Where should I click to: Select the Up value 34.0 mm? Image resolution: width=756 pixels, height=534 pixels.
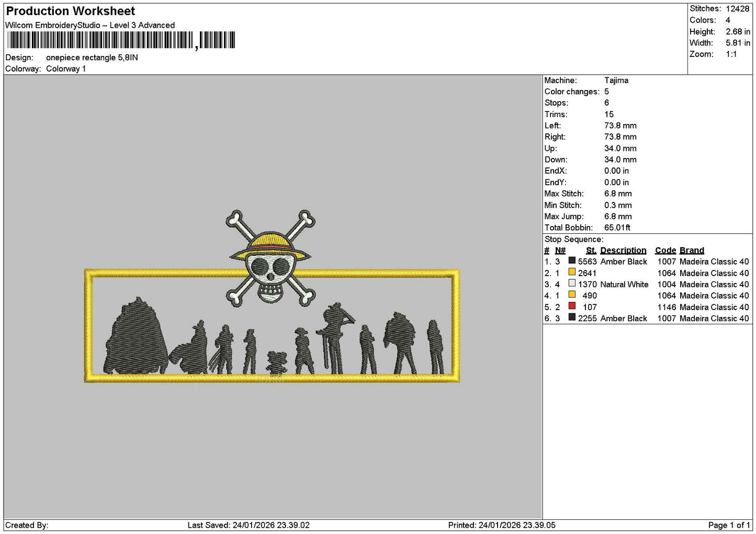pos(620,149)
